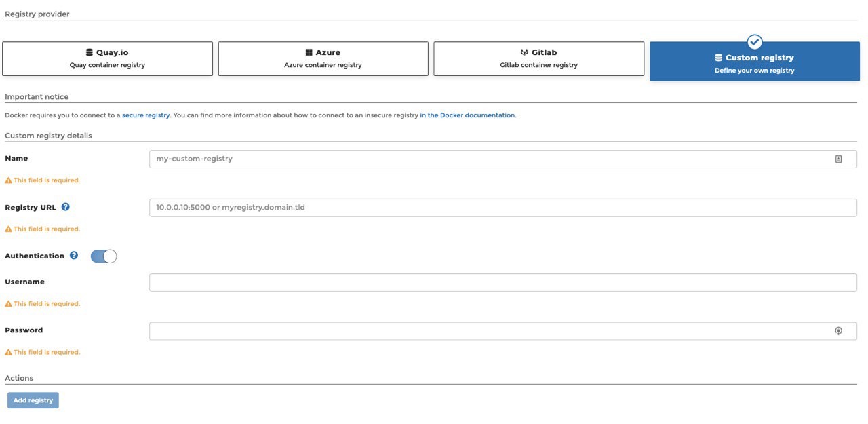Click the Azure logo icon
The image size is (868, 424).
click(x=309, y=52)
